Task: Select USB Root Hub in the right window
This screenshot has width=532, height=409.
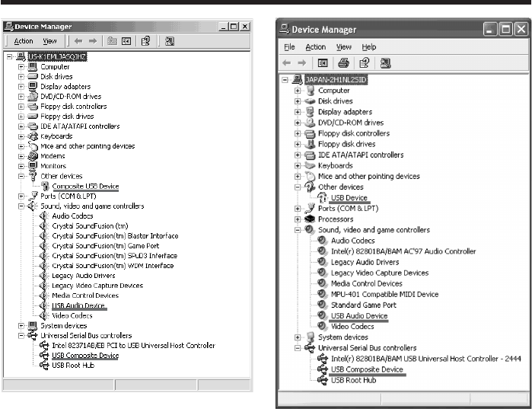Action: [354, 380]
